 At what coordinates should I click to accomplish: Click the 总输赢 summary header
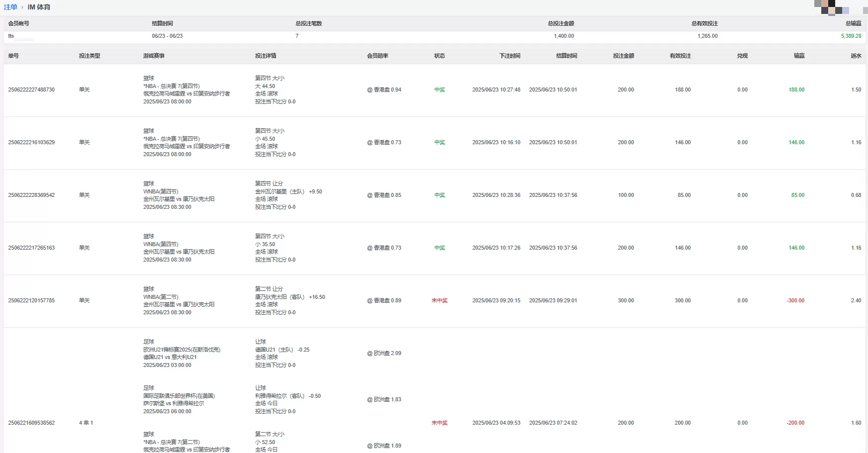(854, 23)
